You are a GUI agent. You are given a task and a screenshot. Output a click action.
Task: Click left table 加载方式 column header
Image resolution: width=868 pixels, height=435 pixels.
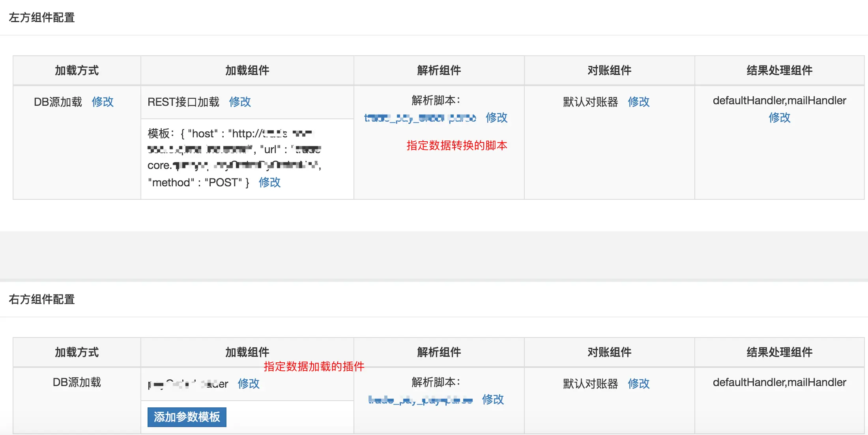pos(77,71)
